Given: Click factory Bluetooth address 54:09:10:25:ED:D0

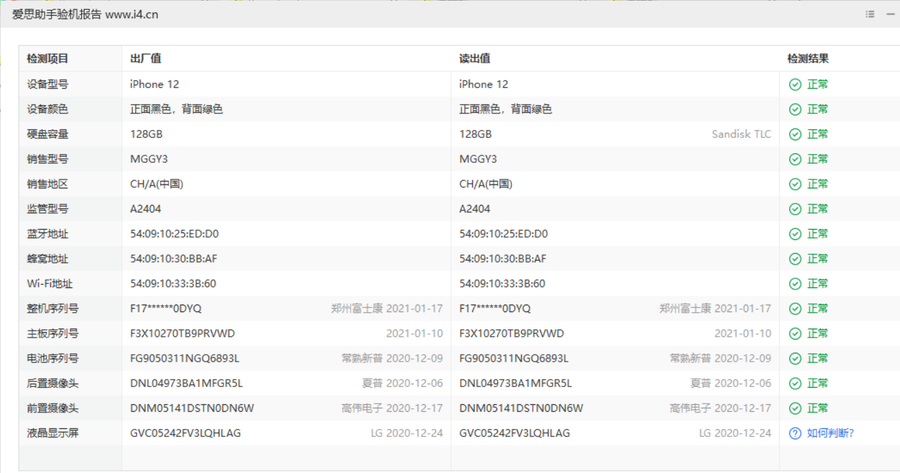Looking at the screenshot, I should tap(174, 234).
